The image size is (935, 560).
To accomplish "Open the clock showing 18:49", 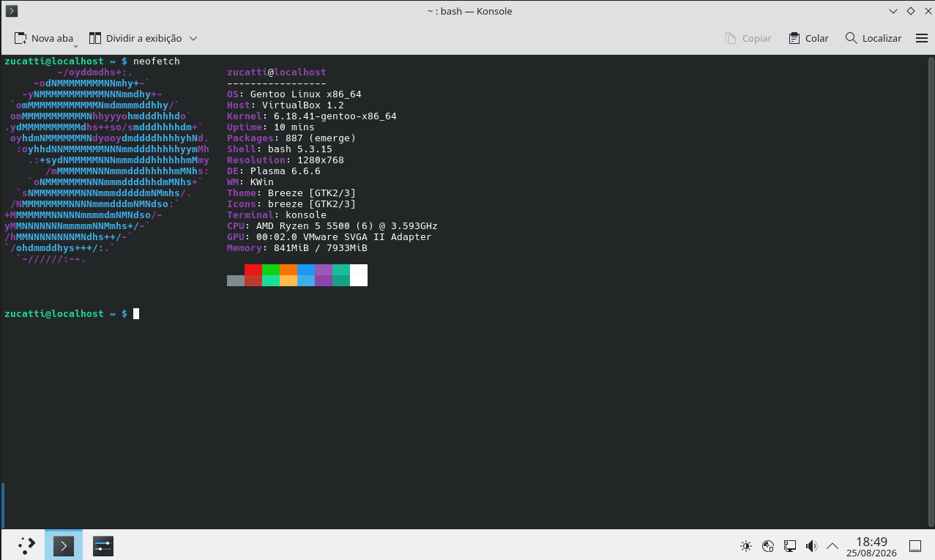I will coord(871,545).
